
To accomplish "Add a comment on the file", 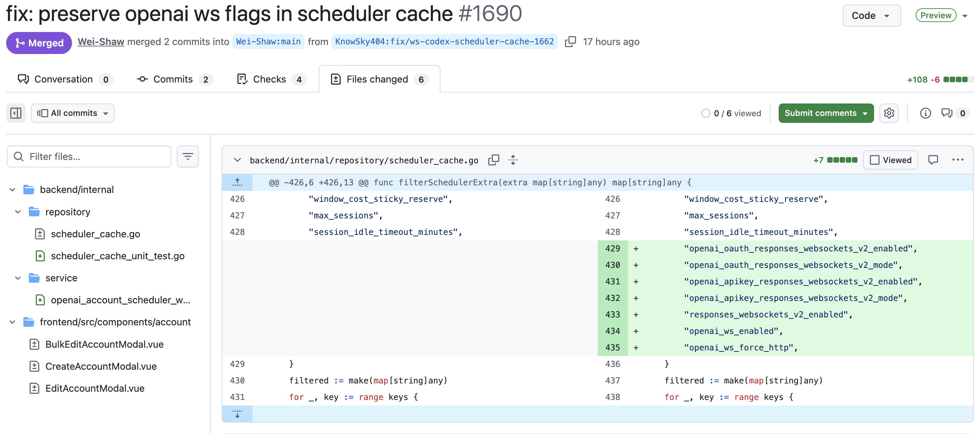I will tap(933, 160).
